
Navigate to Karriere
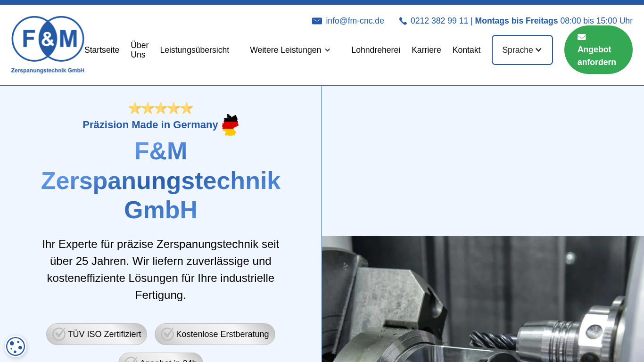[x=426, y=50]
